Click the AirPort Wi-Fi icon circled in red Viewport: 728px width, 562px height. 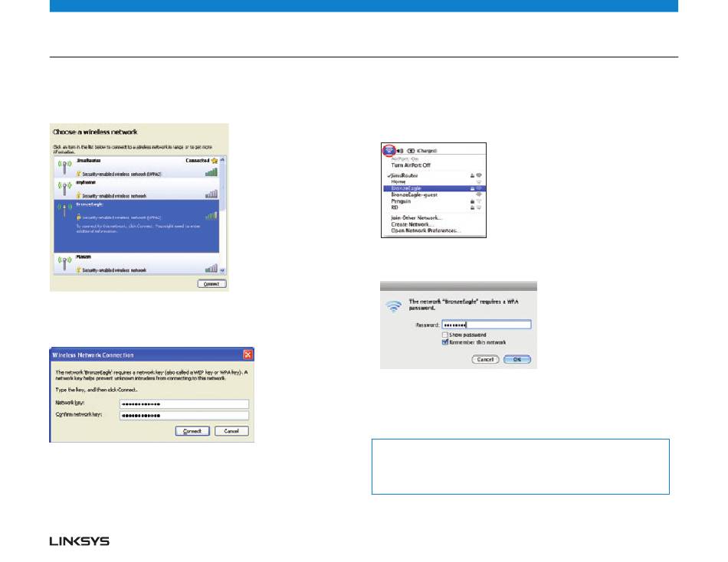[x=390, y=151]
